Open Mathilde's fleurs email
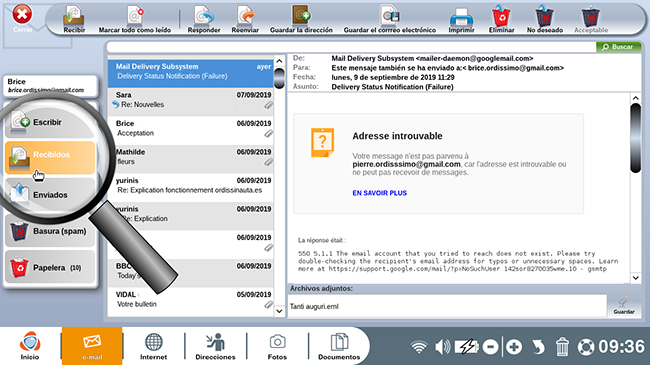The width and height of the screenshot is (650, 365). coord(191,159)
